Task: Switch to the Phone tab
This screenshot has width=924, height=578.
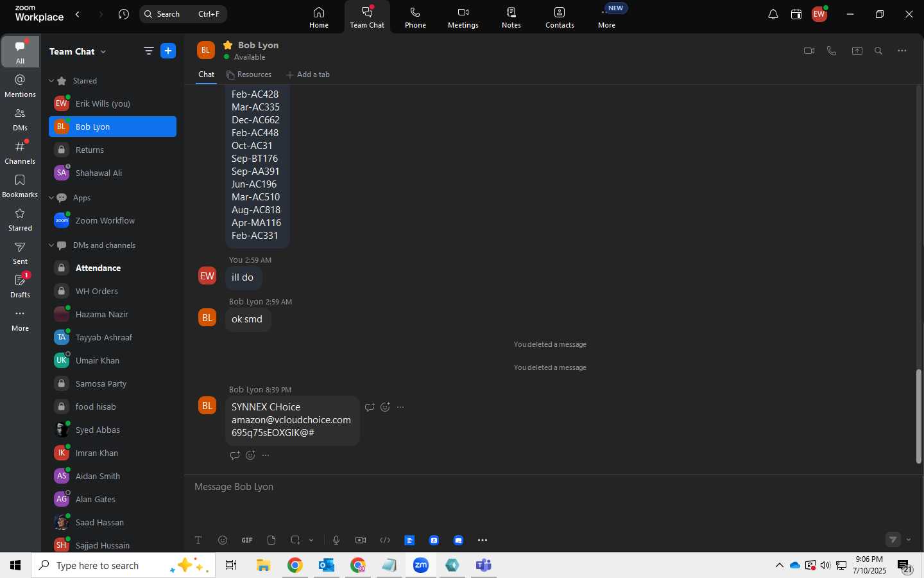Action: click(x=415, y=17)
